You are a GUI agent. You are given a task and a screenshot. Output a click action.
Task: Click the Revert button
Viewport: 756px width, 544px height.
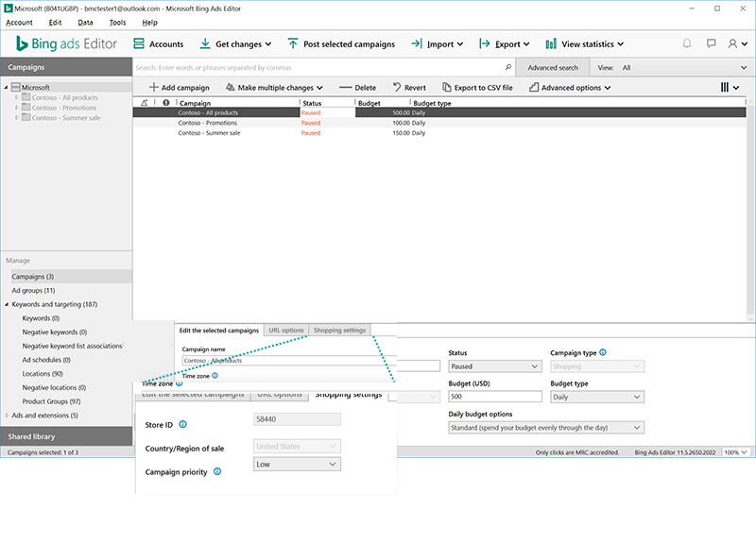409,87
